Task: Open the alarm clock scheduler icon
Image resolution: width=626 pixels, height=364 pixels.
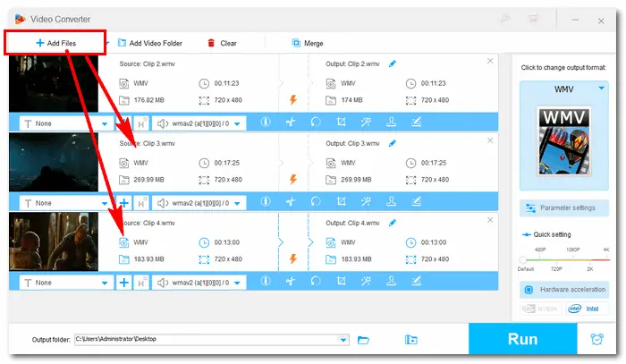Action: pos(596,339)
